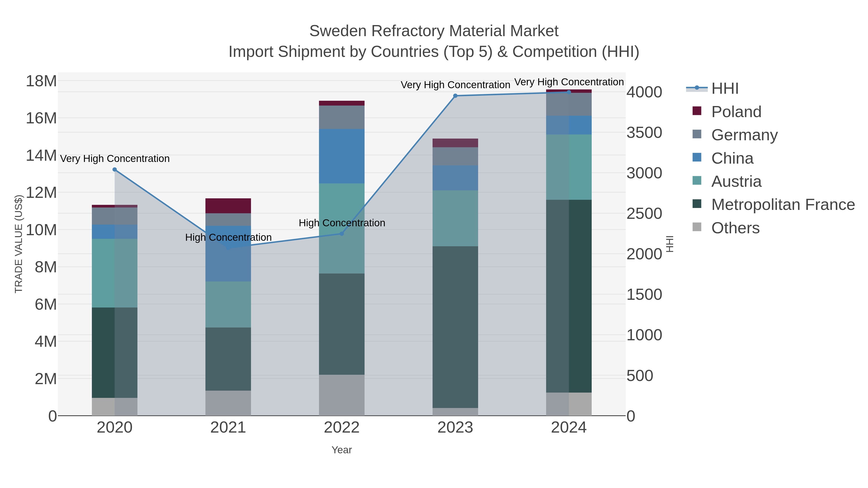Screen dimensions: 868x488
Task: Click the 2021 China bar segment
Action: coord(228,254)
